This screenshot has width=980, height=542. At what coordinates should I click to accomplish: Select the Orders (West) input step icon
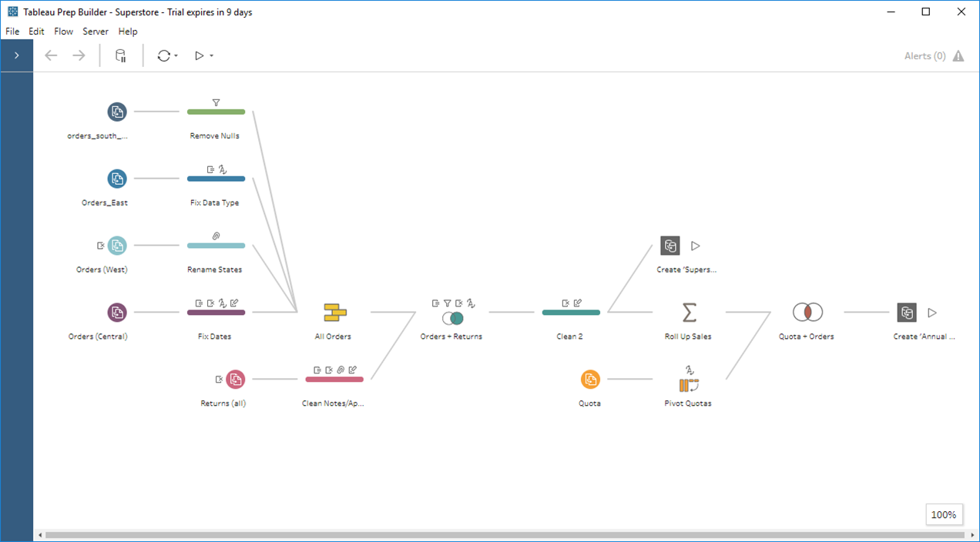117,246
